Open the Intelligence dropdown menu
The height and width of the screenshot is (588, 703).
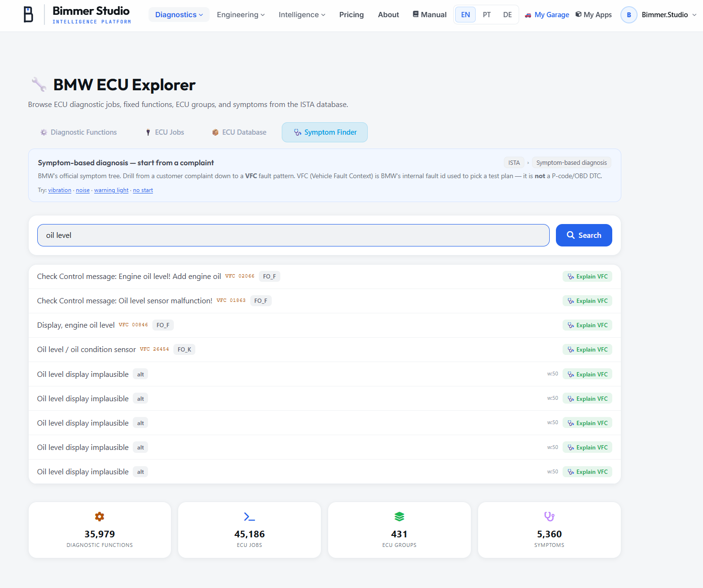click(x=302, y=15)
